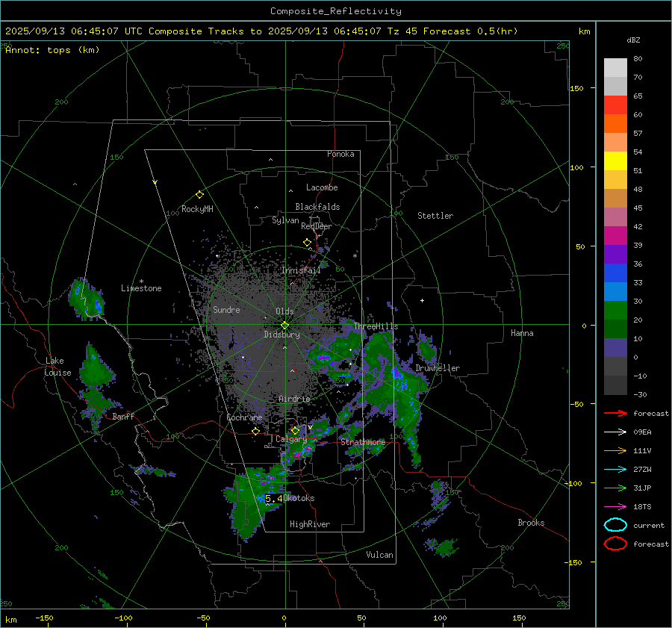Click the 'Annot: tops (km)' label
Image resolution: width=672 pixels, height=628 pixels.
coord(52,50)
